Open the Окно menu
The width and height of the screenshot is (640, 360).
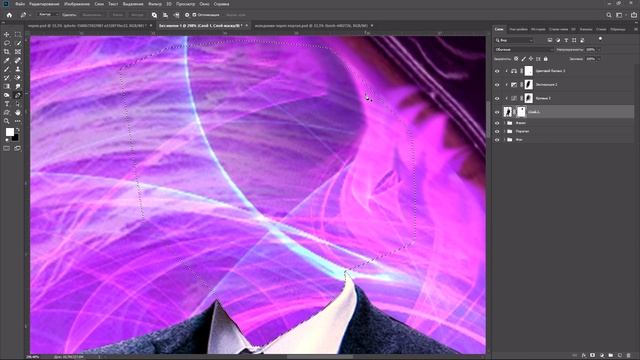point(204,4)
